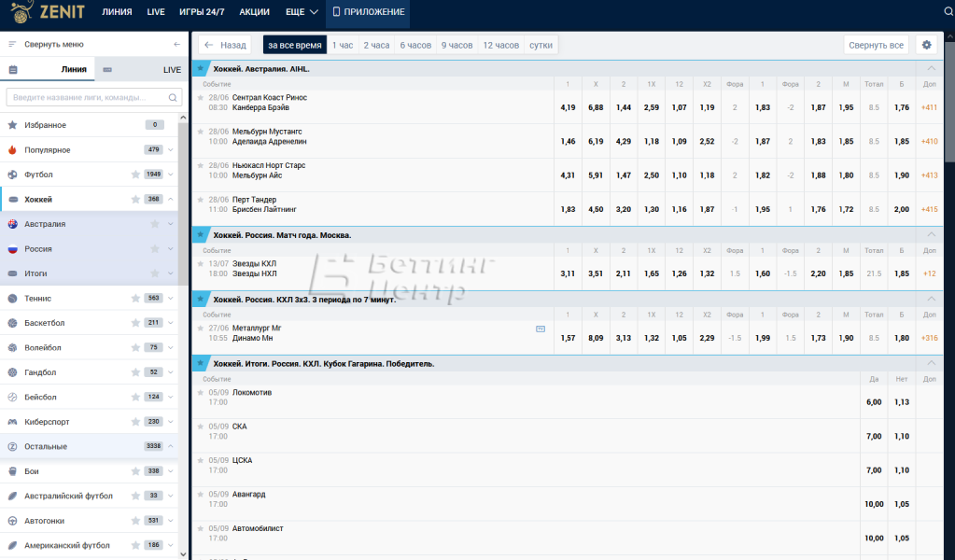Click the Киберспорт gamepad icon
Screen dimensions: 955x560
click(x=12, y=422)
